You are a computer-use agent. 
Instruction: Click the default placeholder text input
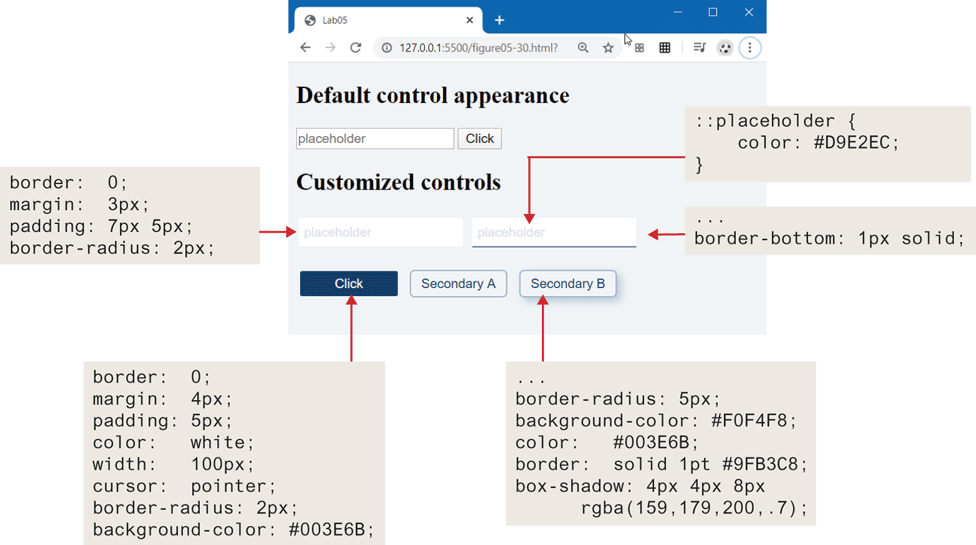point(375,139)
